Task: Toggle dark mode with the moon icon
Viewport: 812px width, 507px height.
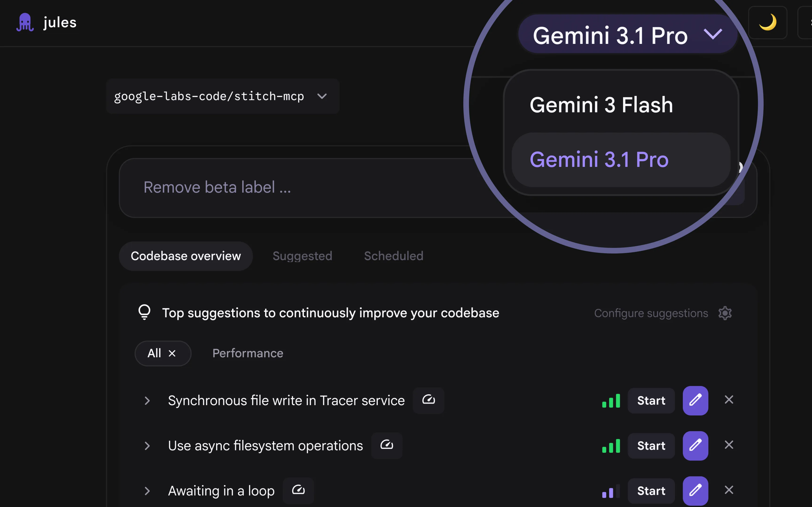Action: click(768, 22)
